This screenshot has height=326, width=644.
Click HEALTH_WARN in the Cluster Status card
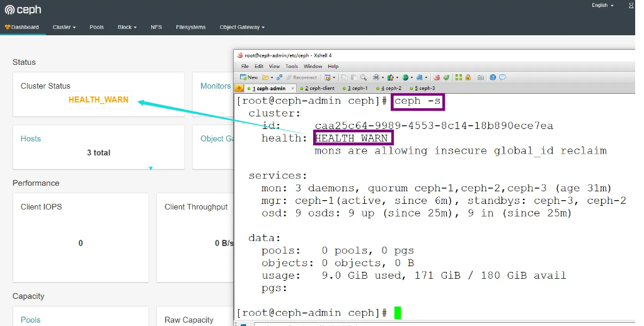tap(98, 99)
